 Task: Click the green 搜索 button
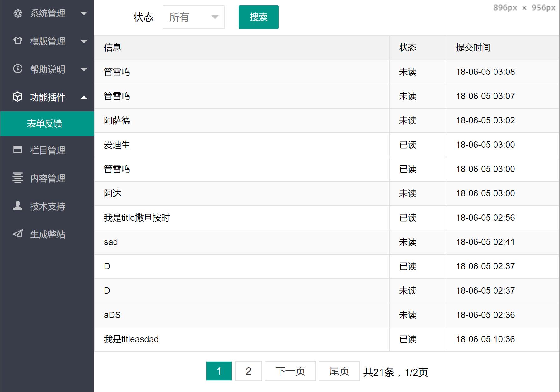coord(259,17)
